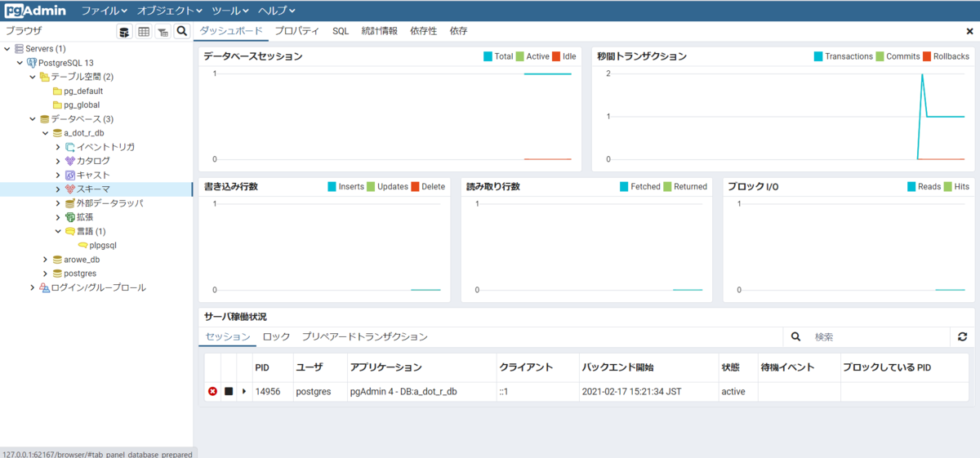Click the 外部データラッパ node icon
980x458 pixels.
[70, 203]
